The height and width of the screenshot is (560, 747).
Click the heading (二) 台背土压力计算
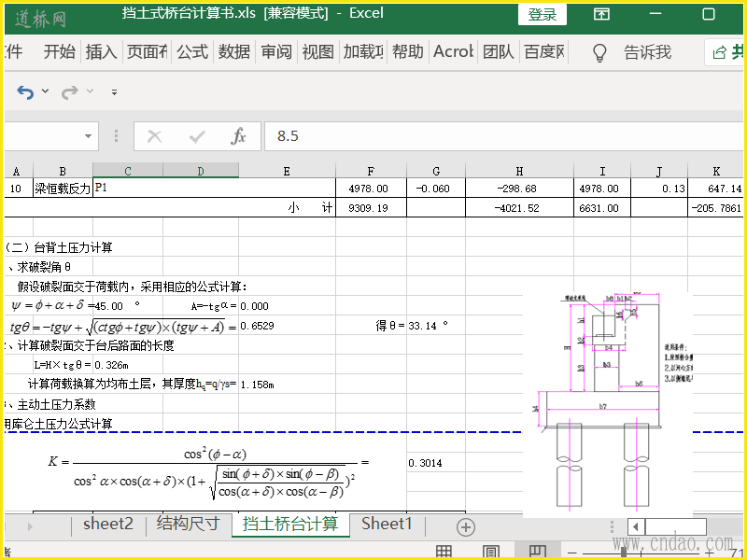point(59,247)
